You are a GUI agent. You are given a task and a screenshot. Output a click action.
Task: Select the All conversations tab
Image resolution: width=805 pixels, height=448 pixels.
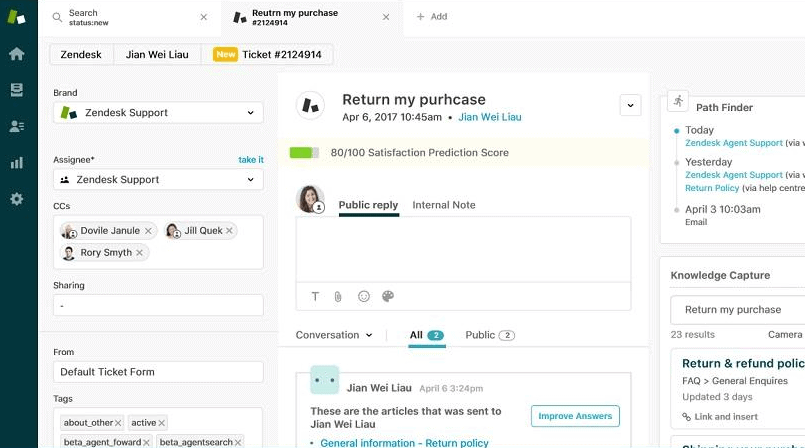427,335
